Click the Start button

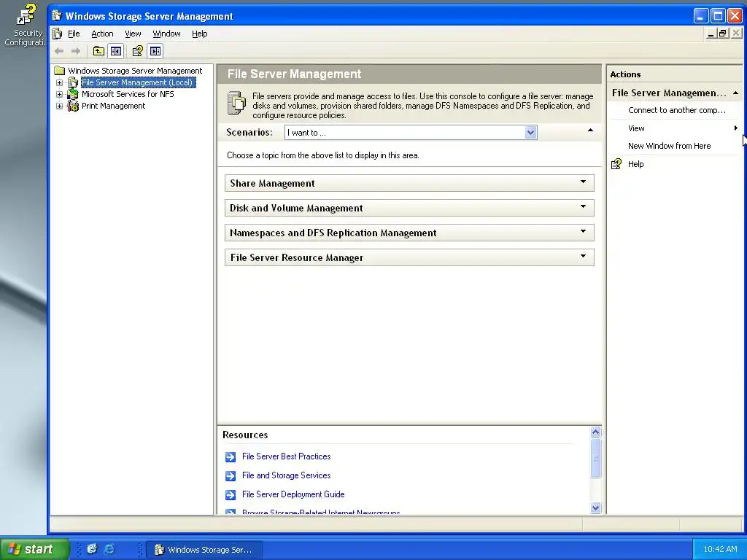click(34, 549)
